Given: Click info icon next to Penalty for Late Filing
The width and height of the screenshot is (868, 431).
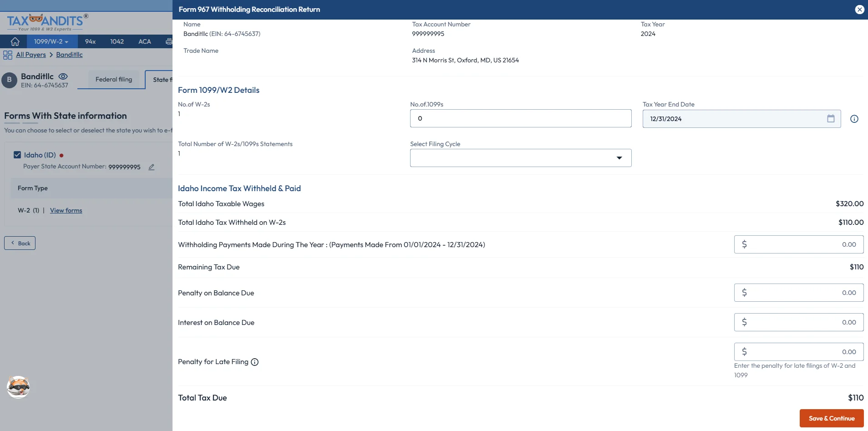Looking at the screenshot, I should click(x=255, y=362).
